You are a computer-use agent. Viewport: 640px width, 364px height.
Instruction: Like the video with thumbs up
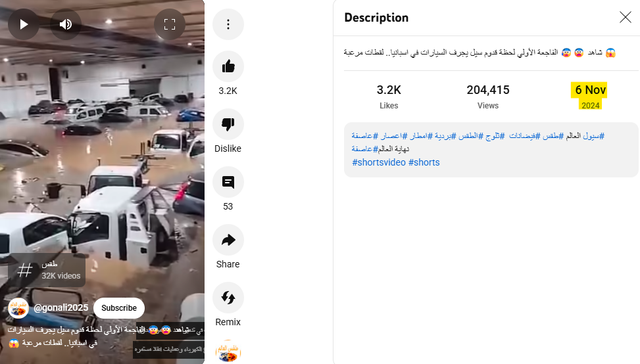click(228, 66)
